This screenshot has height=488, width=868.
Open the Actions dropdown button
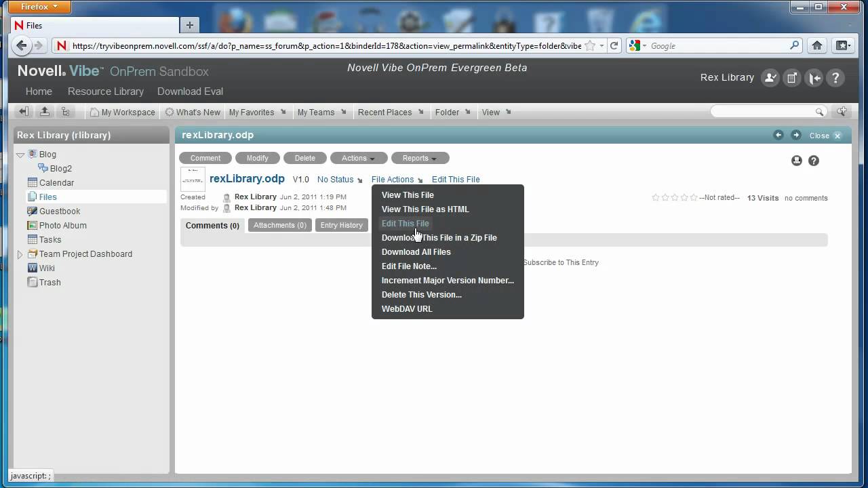pyautogui.click(x=359, y=158)
